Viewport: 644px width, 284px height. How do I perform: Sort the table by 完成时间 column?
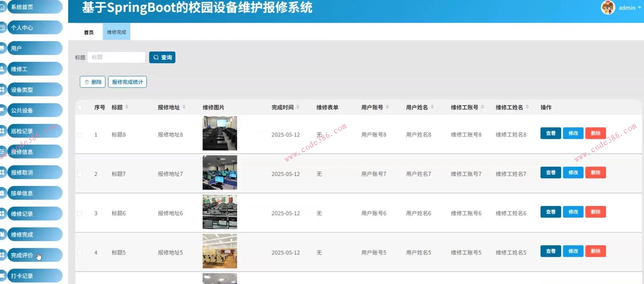coord(298,107)
